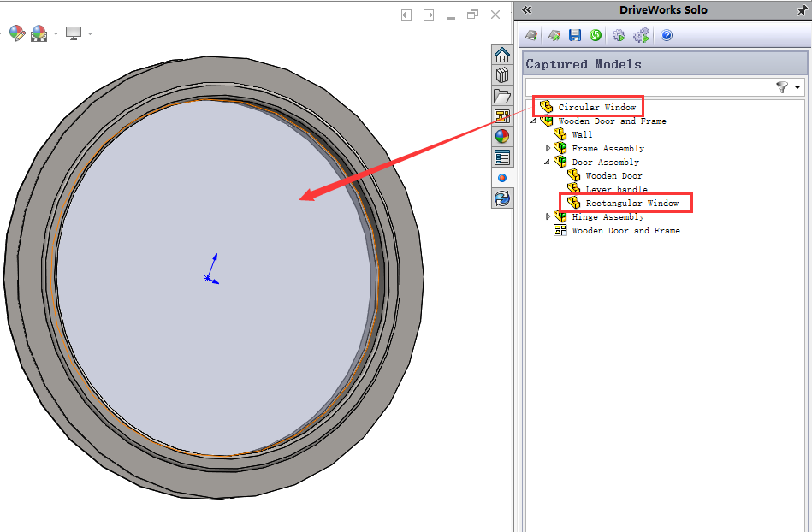Screen dimensions: 812x532
Task: Open the File Explorer folder tab
Action: tap(502, 96)
